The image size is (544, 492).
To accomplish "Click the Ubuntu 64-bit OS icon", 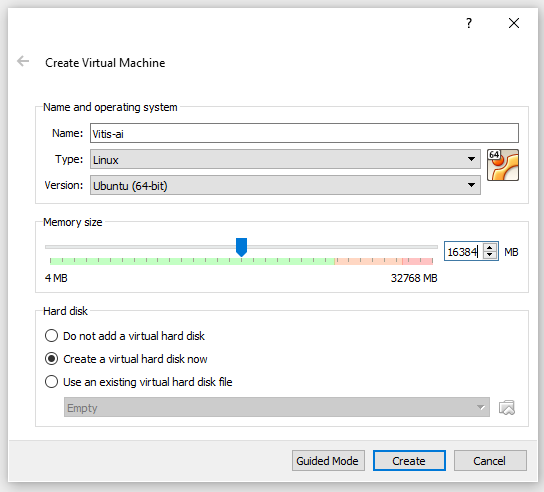I will click(503, 165).
